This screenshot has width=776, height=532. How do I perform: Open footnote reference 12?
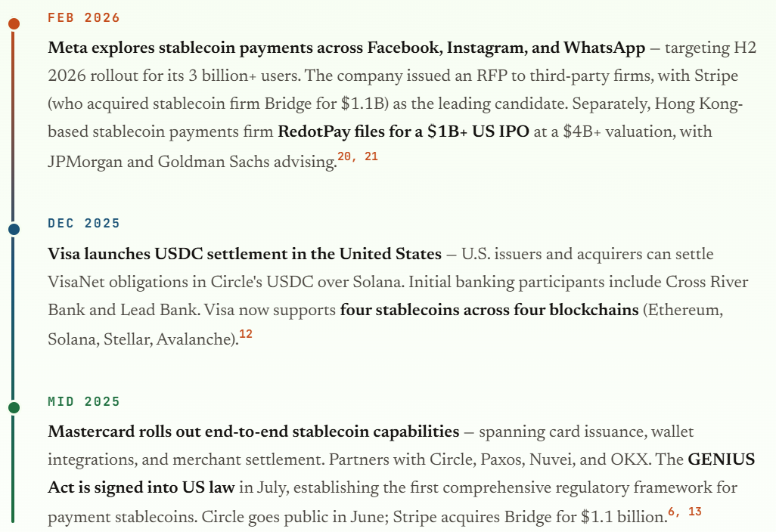tap(246, 334)
